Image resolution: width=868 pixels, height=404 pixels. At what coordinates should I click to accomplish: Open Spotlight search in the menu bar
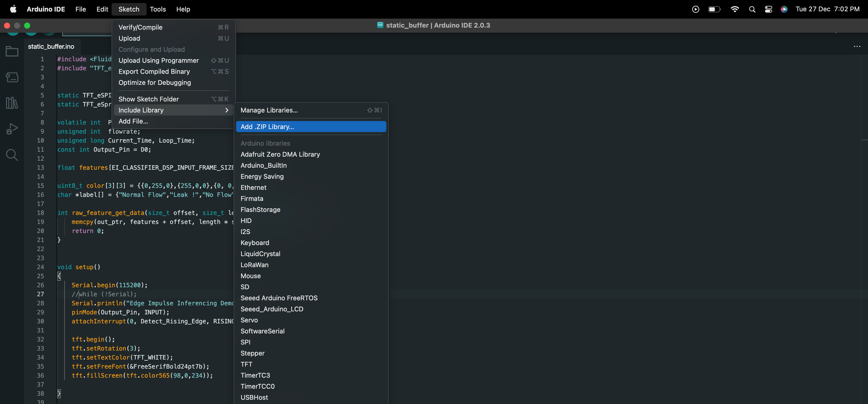[x=752, y=9]
